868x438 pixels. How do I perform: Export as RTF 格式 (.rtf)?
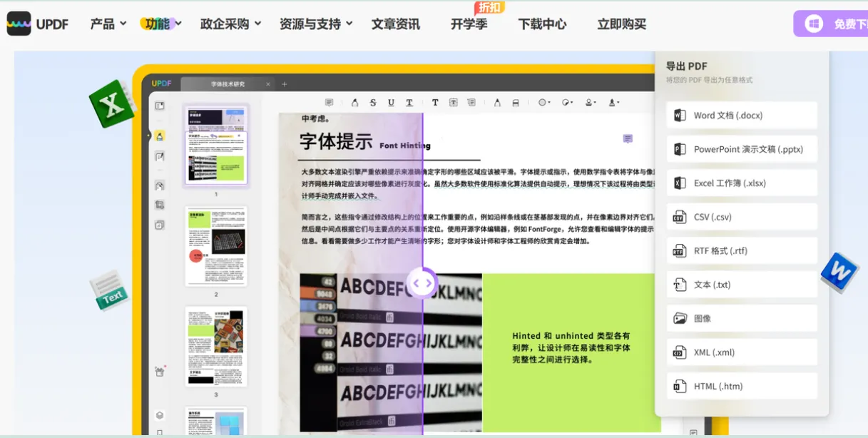pyautogui.click(x=742, y=250)
